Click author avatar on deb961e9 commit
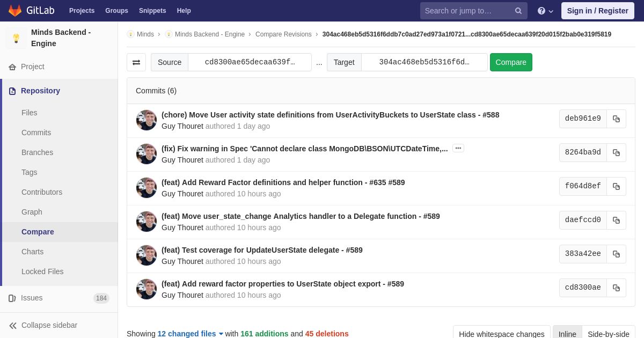 point(147,120)
